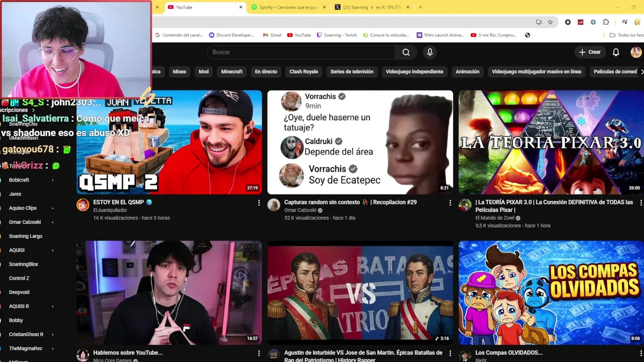This screenshot has width=644, height=362.
Task: Click the blue round extension icon
Action: [593, 22]
